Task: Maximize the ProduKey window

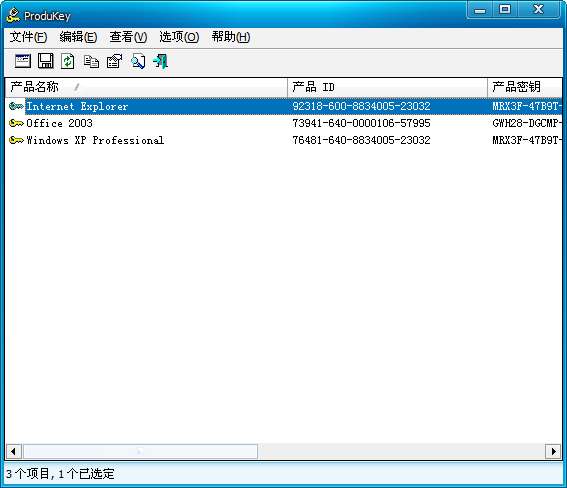Action: (505, 10)
